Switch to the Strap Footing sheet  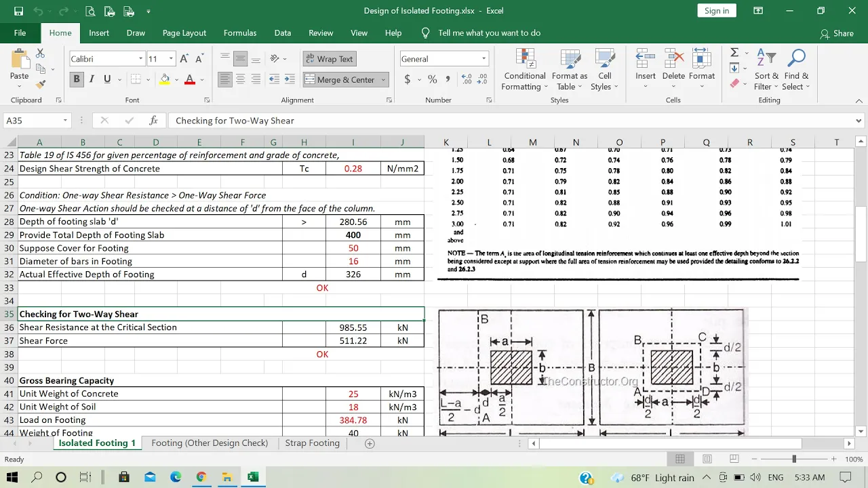tap(312, 443)
